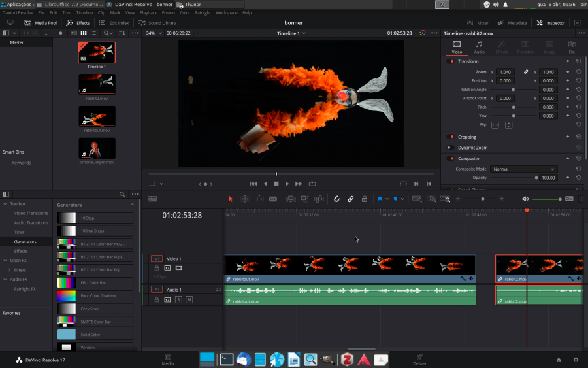The height and width of the screenshot is (368, 588).
Task: Click Zoom X value field
Action: tap(505, 72)
